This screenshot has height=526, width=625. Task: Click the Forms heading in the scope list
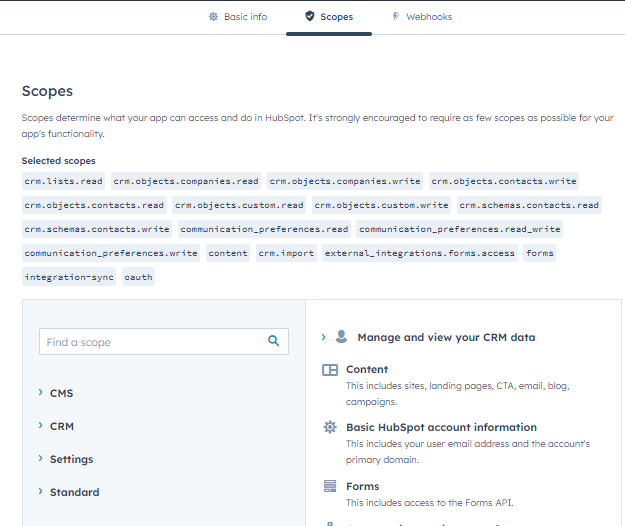coord(362,486)
